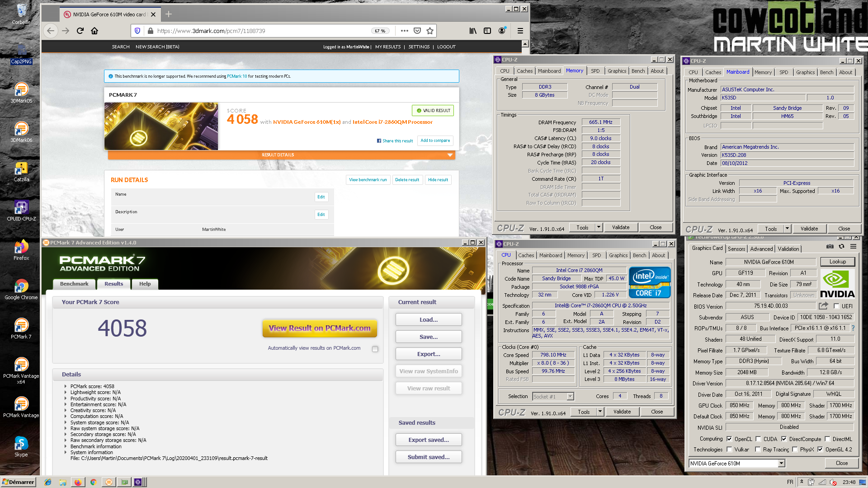Toggle the PhysX checkbox in GPU-Z
The width and height of the screenshot is (868, 488).
(x=795, y=449)
